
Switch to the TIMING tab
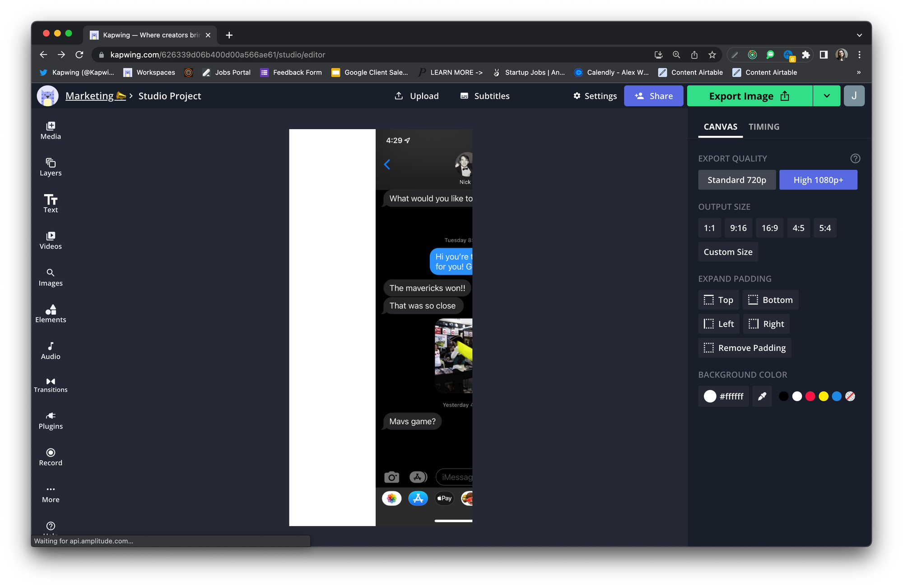[x=763, y=127]
